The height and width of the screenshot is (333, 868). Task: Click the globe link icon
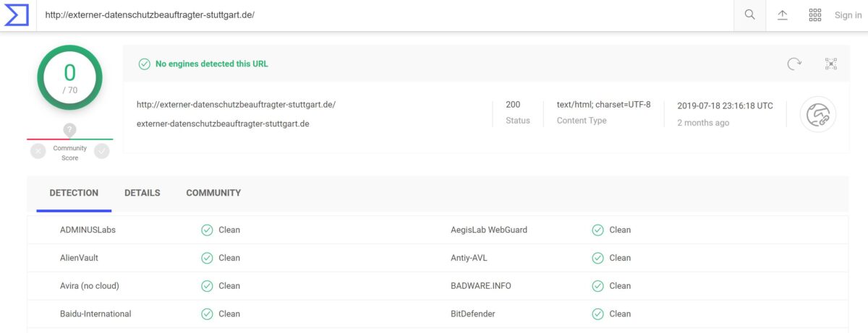(817, 114)
